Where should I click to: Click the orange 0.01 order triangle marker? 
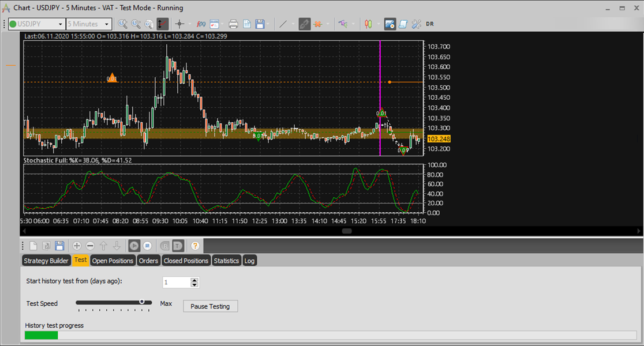(x=112, y=78)
